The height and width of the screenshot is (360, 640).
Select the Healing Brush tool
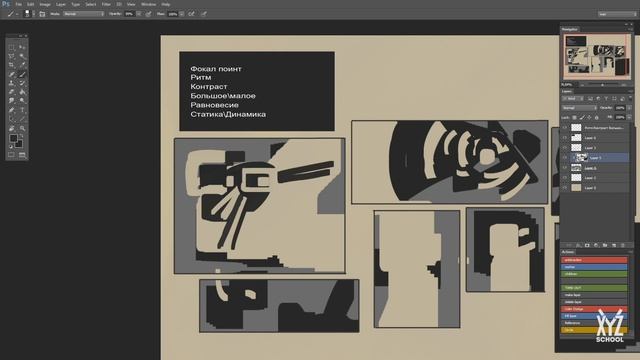[11, 74]
